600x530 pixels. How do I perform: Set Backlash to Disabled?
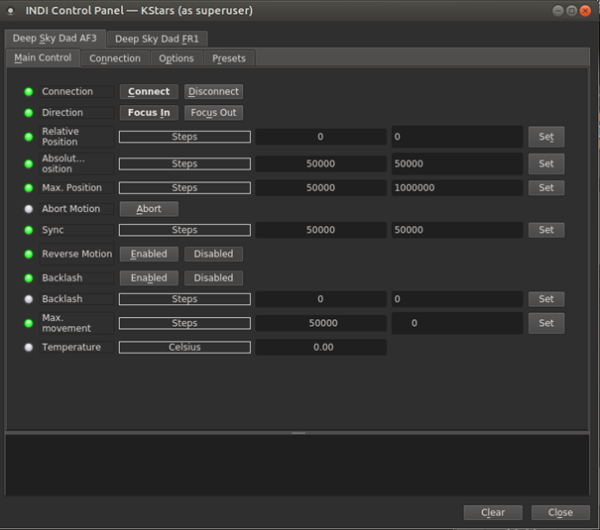[x=213, y=278]
